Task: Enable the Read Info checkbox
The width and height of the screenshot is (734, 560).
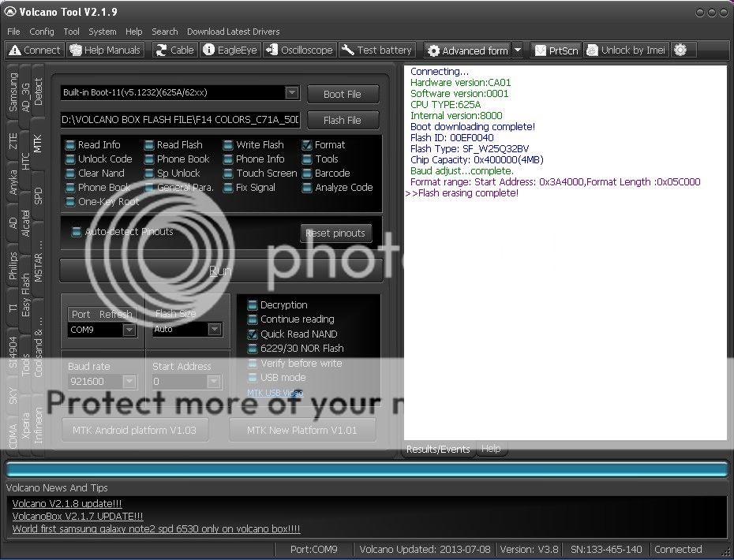Action: click(69, 145)
